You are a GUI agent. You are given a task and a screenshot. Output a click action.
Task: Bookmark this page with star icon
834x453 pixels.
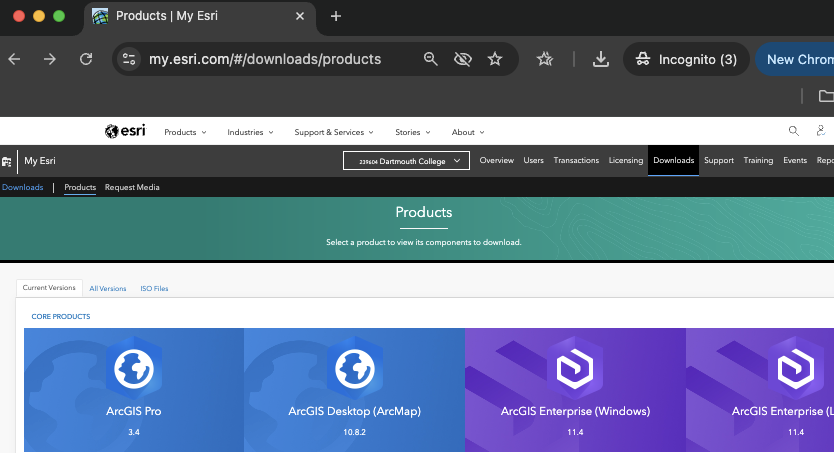click(495, 59)
